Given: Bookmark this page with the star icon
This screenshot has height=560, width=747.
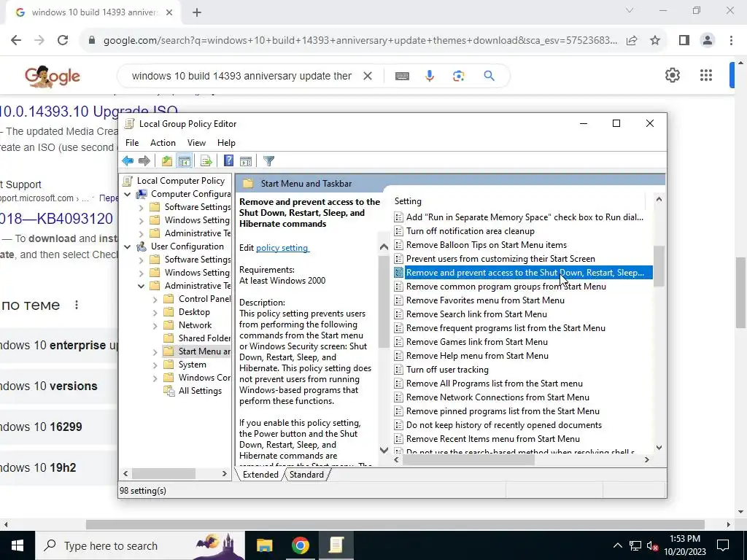Looking at the screenshot, I should (x=655, y=41).
